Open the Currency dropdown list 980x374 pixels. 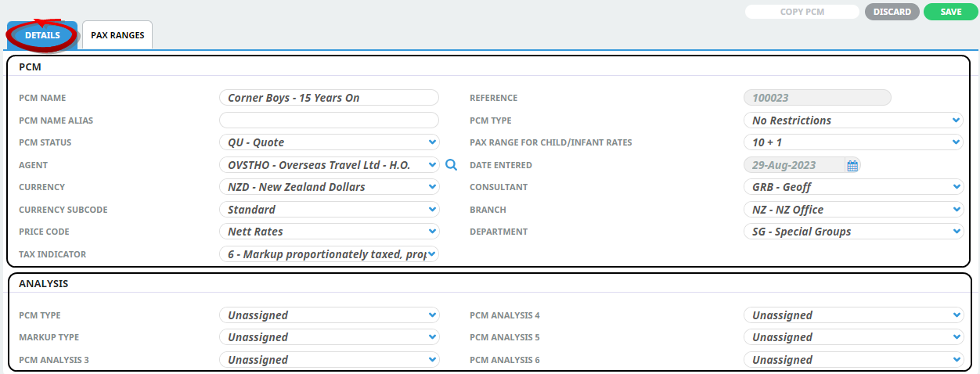pos(329,187)
